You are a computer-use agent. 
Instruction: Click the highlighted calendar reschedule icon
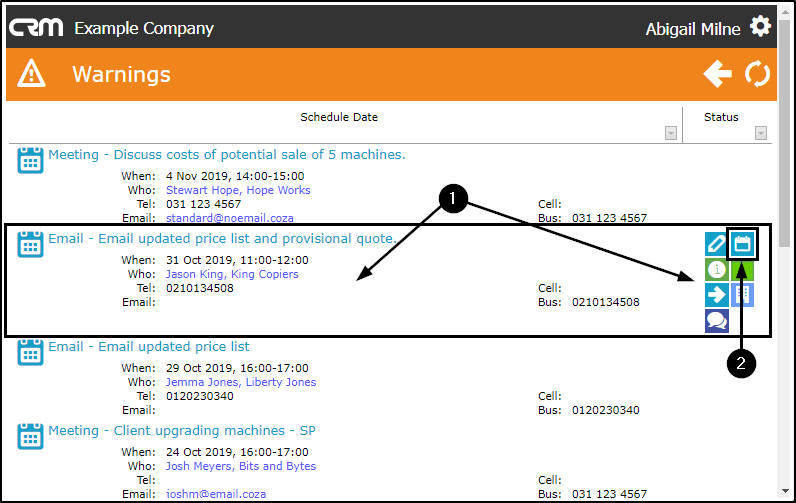[742, 243]
